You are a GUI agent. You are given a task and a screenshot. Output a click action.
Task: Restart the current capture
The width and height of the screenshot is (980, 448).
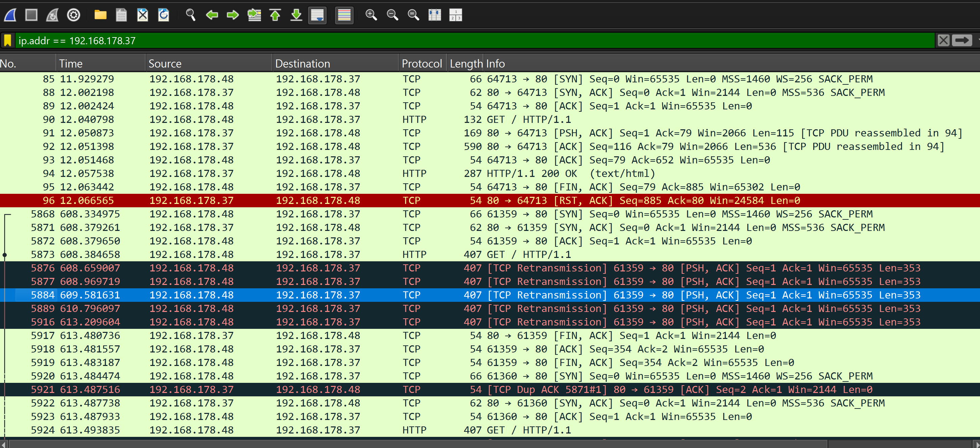[52, 15]
